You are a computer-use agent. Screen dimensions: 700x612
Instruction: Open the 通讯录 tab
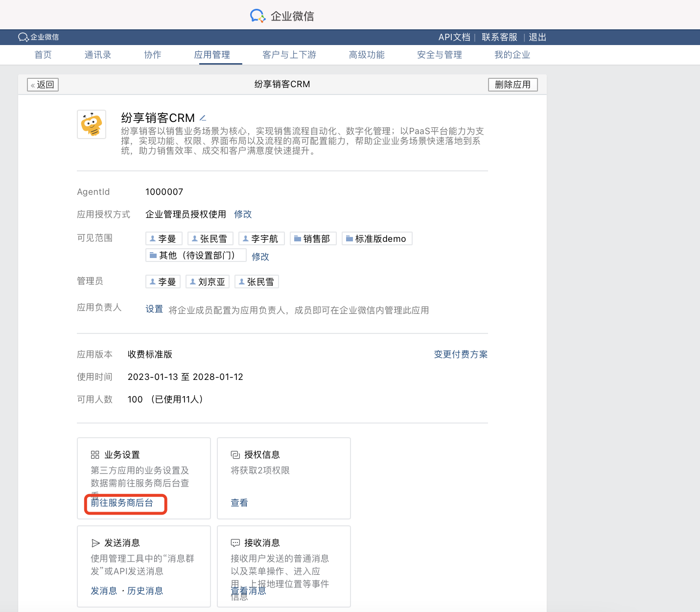[98, 55]
